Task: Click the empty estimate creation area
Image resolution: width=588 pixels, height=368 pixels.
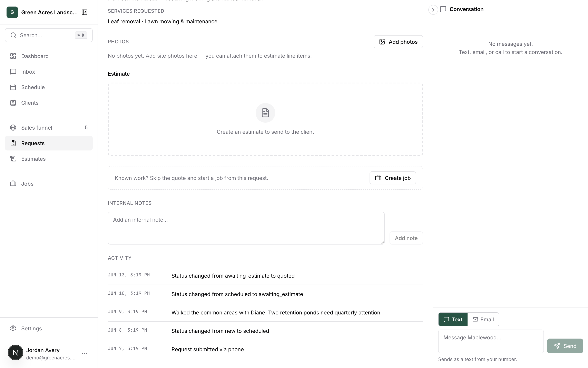Action: tap(265, 119)
